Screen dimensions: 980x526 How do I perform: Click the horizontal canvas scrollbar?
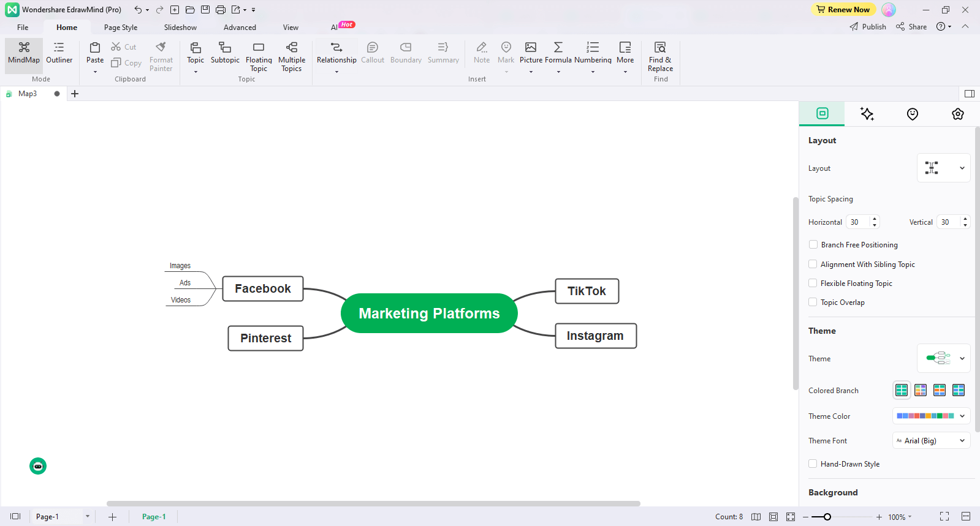[x=373, y=503]
